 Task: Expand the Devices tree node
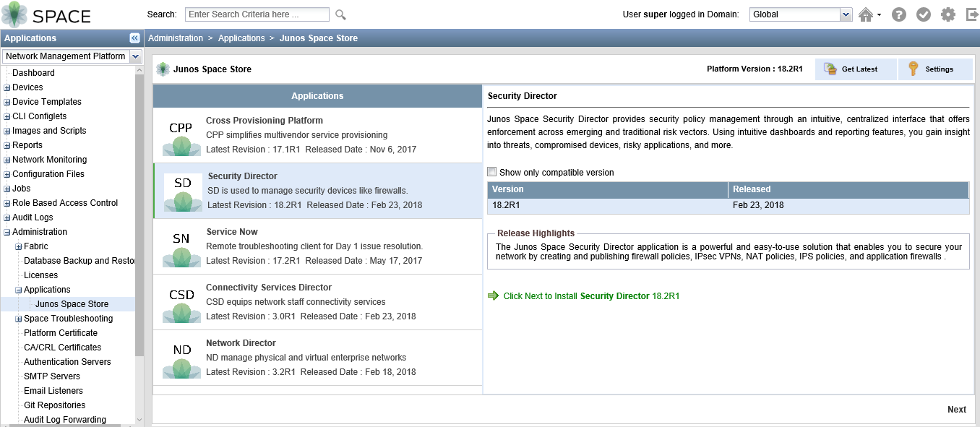(x=7, y=87)
